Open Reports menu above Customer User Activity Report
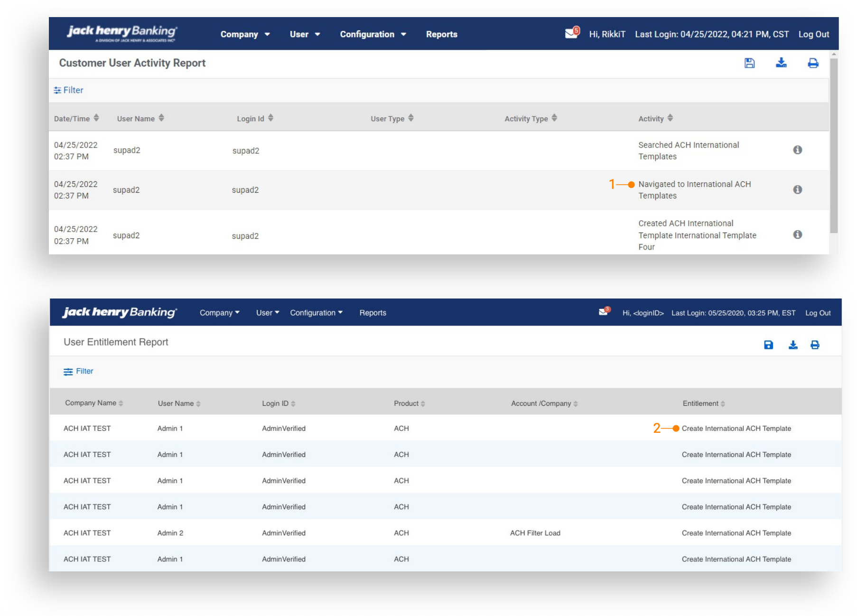 pos(441,34)
